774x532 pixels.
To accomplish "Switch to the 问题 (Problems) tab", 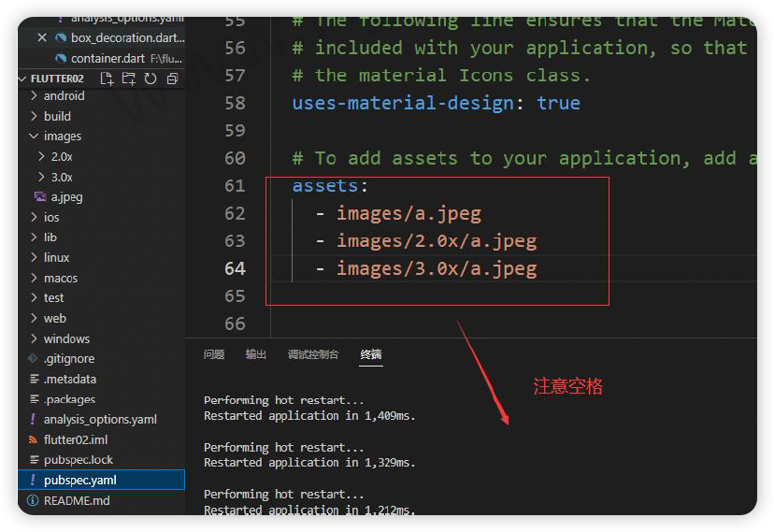I will point(214,354).
